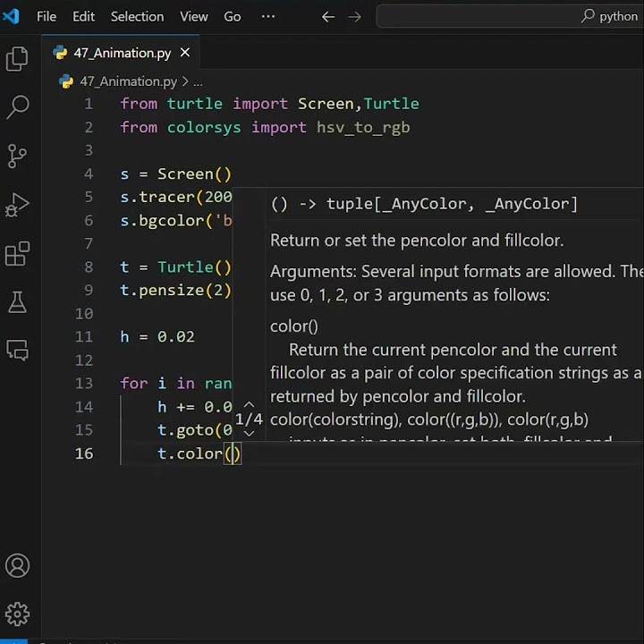Click the command center search box
Screen dimensions: 644x644
tap(510, 16)
